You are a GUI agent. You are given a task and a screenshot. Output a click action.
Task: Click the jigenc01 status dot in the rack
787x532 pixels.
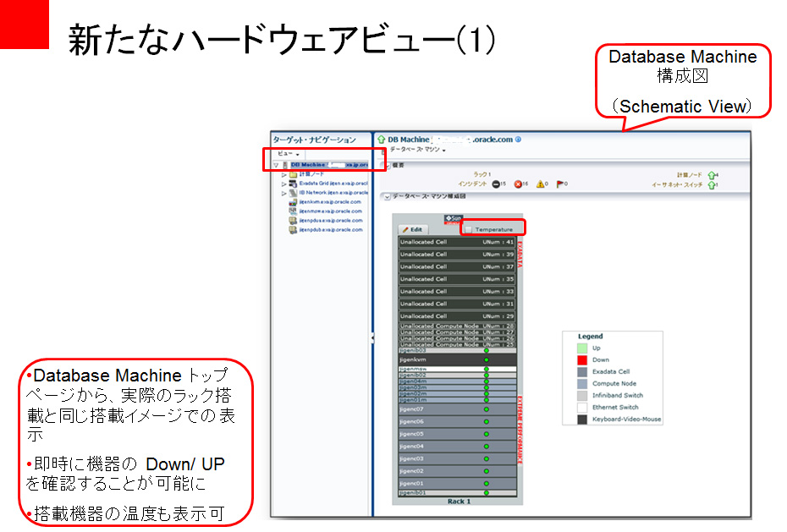pyautogui.click(x=487, y=484)
